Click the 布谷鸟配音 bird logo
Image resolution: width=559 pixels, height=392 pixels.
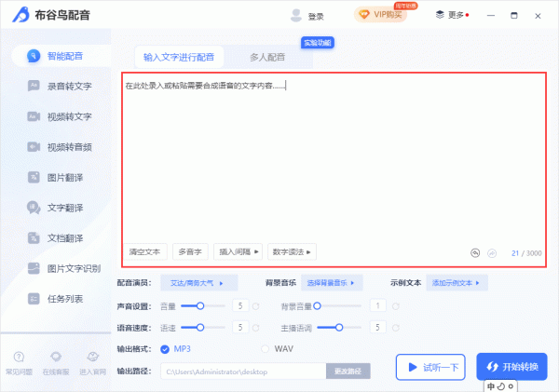click(21, 15)
